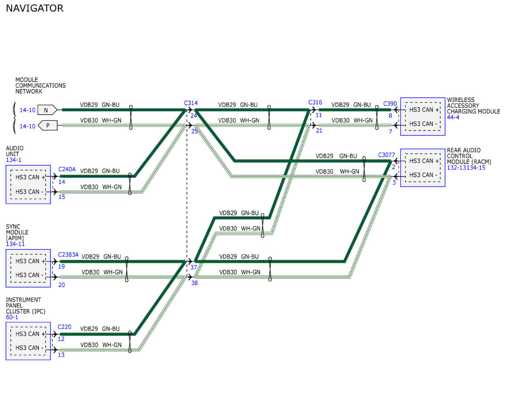The image size is (532, 411).
Task: Click the WIRELESS ACCESSORY CHARGING MODULE heading
Action: click(x=473, y=106)
